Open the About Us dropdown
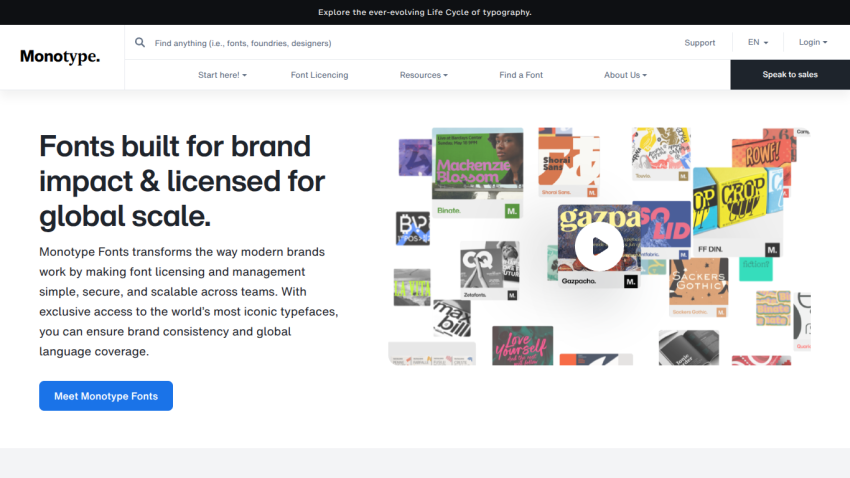Viewport: 850px width, 478px height. pos(626,75)
